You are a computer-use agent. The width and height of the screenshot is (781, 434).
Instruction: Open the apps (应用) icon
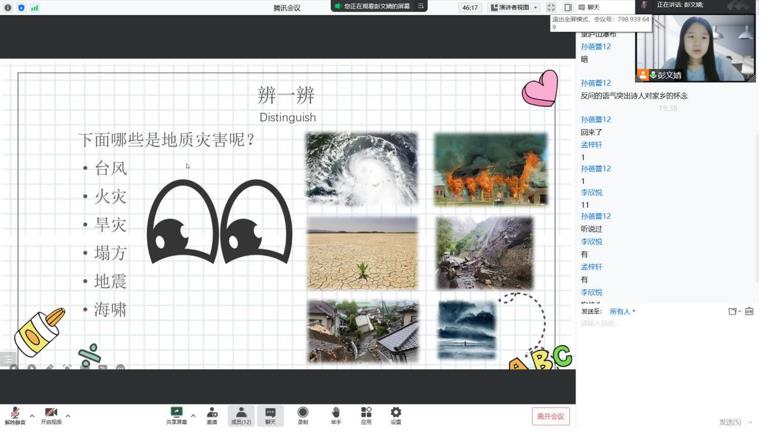(x=366, y=414)
